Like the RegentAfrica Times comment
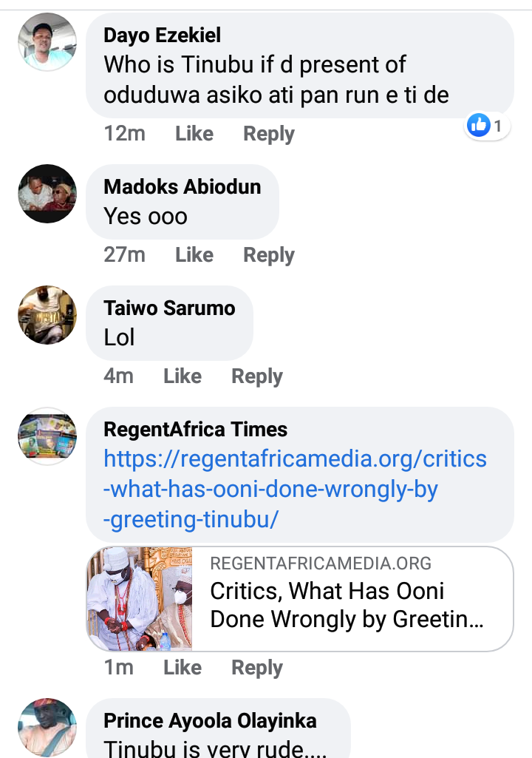Image resolution: width=532 pixels, height=758 pixels. tap(183, 668)
